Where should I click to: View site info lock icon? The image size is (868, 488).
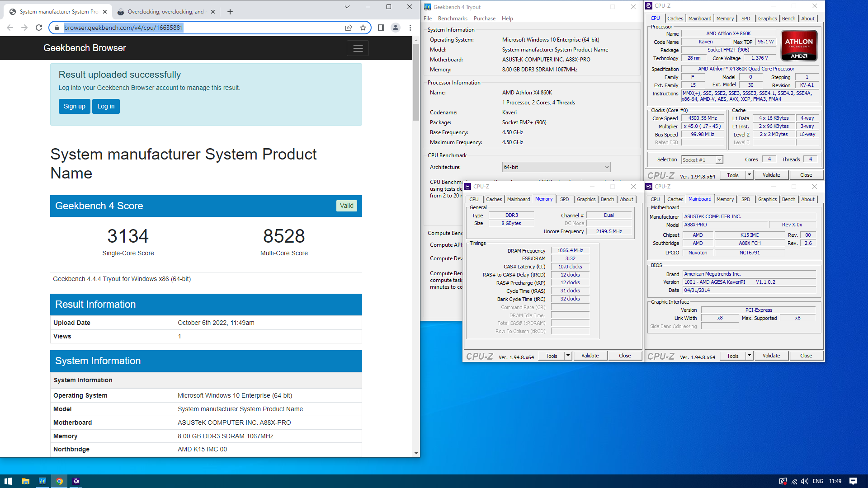(x=57, y=28)
